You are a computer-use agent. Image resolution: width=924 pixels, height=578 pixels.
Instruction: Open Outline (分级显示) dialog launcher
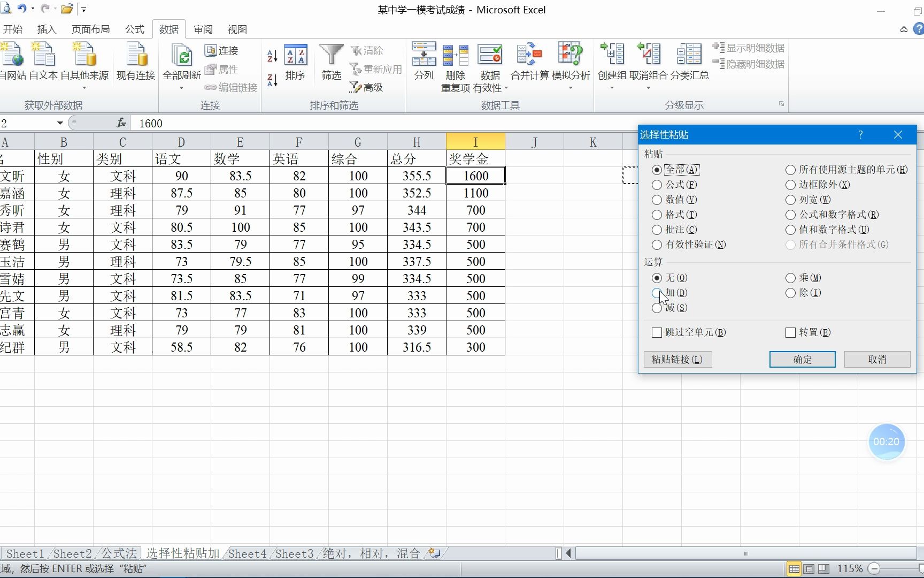(781, 104)
